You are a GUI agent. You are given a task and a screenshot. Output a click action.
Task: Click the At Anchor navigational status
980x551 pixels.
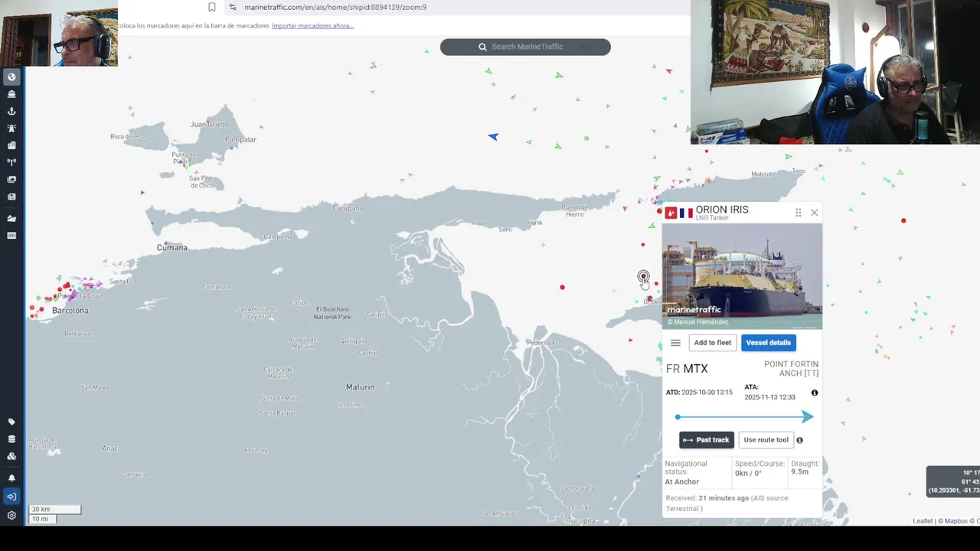click(681, 482)
